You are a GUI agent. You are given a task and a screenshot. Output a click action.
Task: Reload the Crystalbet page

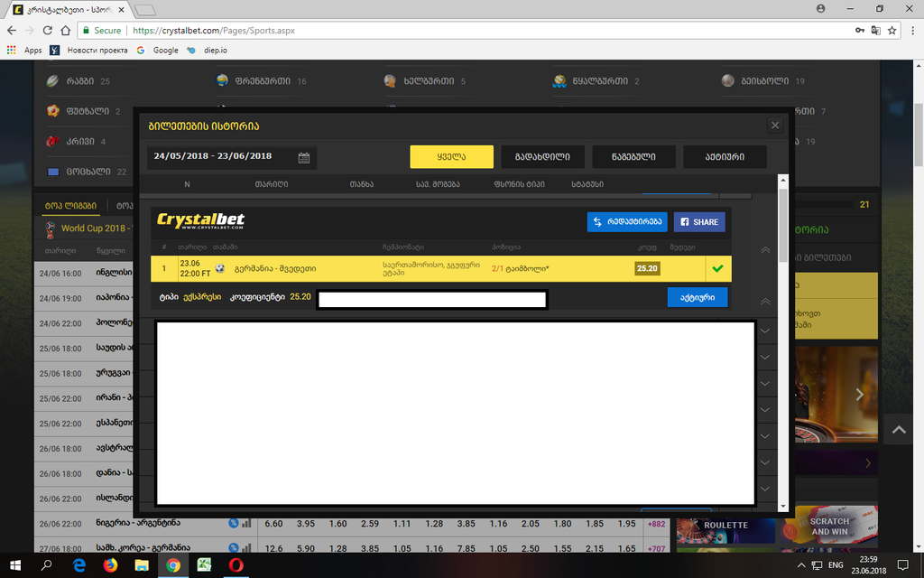coord(48,30)
